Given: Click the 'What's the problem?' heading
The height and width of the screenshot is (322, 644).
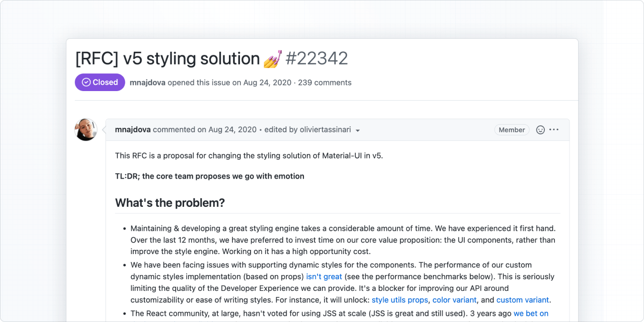Looking at the screenshot, I should (x=170, y=203).
